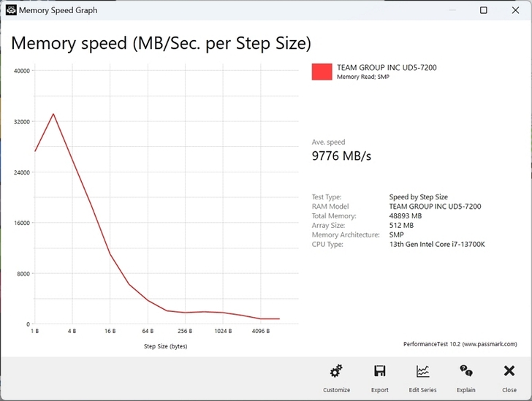Screen dimensions: 532x401
Task: Close the window via title bar X
Action: [515, 10]
